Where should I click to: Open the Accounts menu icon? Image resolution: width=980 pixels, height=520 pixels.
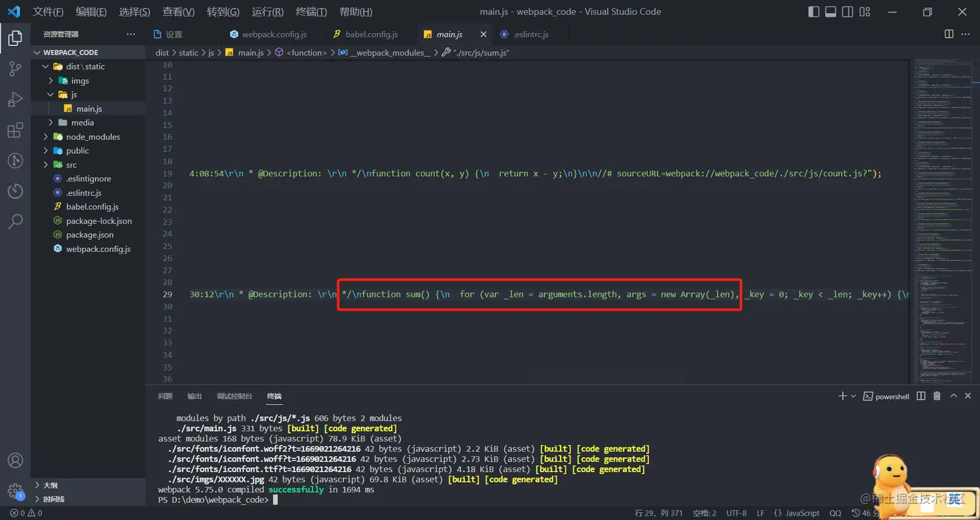(x=15, y=461)
